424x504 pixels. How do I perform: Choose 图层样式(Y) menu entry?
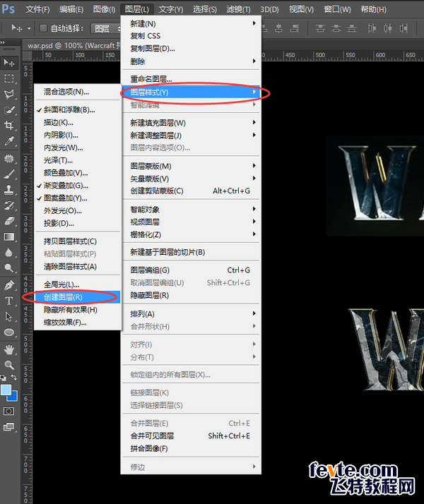(x=191, y=92)
